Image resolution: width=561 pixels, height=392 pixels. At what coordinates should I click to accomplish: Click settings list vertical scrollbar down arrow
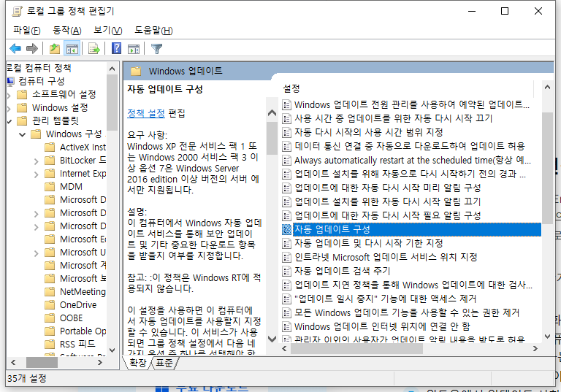click(547, 337)
